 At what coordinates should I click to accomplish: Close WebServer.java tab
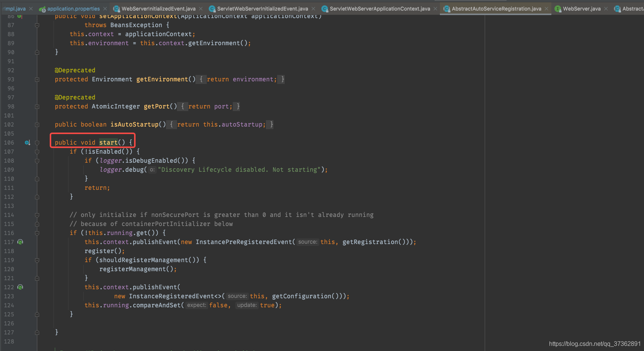click(606, 9)
